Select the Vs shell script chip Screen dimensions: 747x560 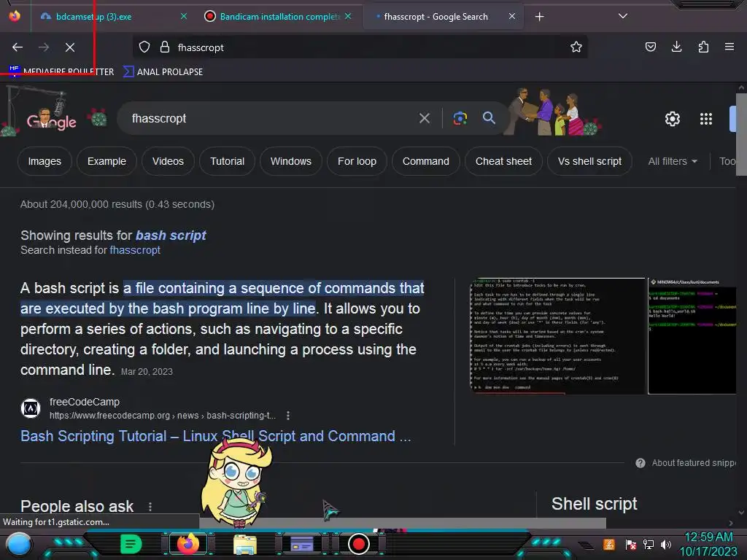point(589,161)
